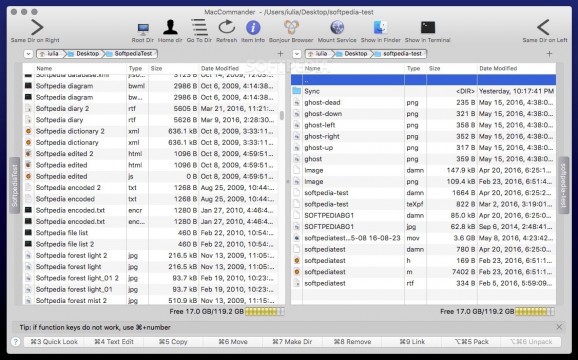Image resolution: width=578 pixels, height=360 pixels.
Task: Click the ⌘3 Quick Look button
Action: coord(54,342)
